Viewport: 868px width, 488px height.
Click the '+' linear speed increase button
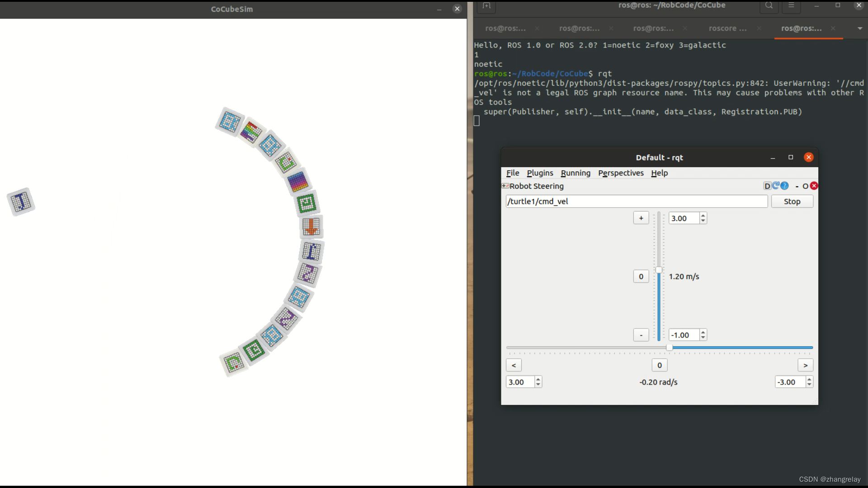coord(641,218)
